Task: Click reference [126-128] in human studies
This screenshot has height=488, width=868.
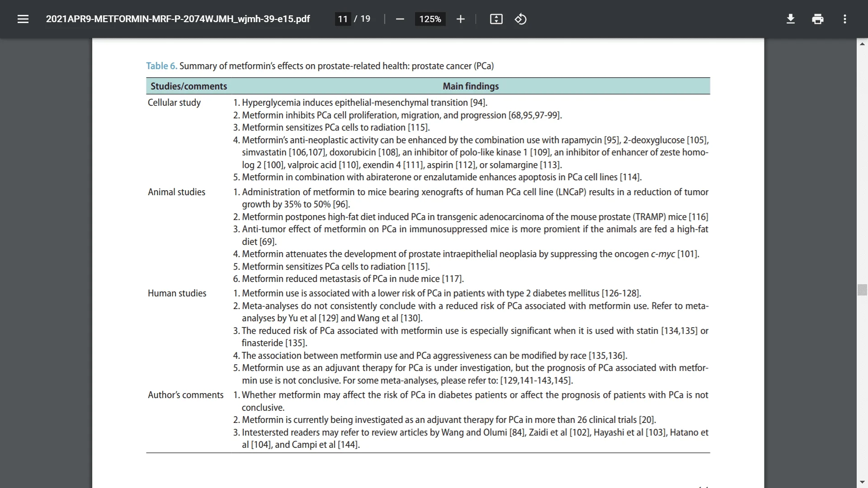Action: [621, 293]
